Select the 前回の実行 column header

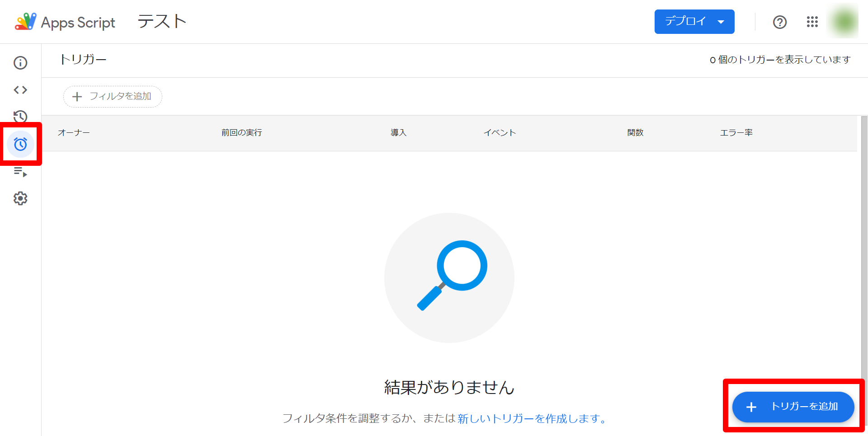tap(241, 132)
